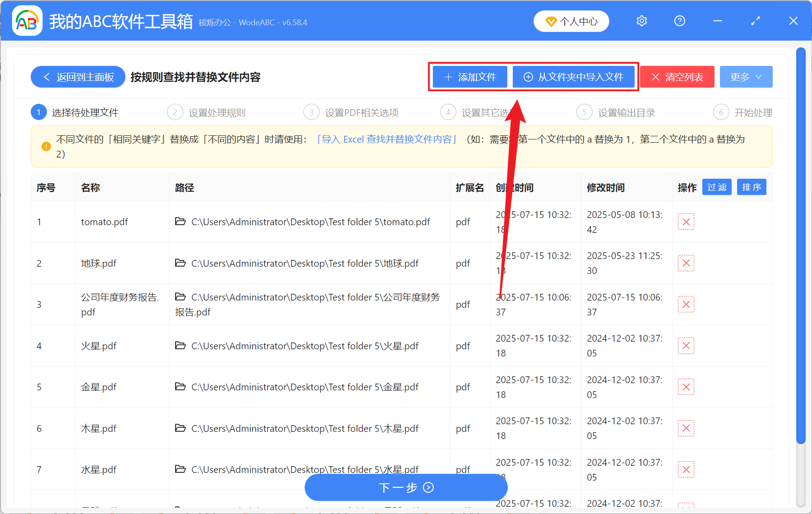Remove 火星.pdf using its red X
The image size is (812, 514).
pos(686,346)
